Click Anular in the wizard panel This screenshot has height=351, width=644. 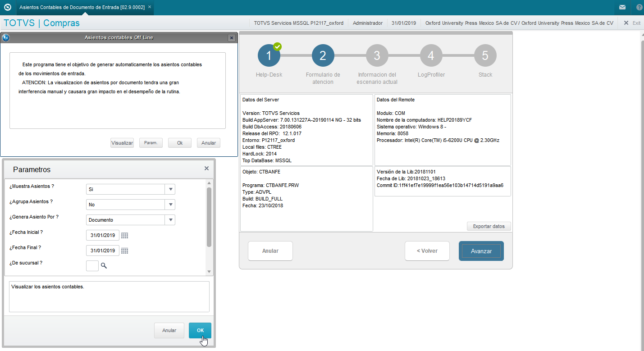pyautogui.click(x=270, y=251)
